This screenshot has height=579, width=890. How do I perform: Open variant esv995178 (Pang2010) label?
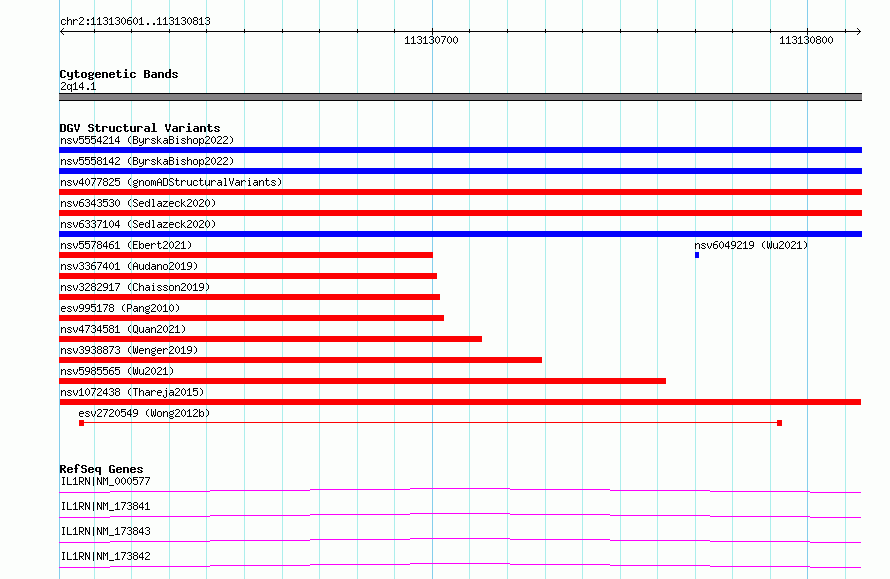click(x=120, y=308)
